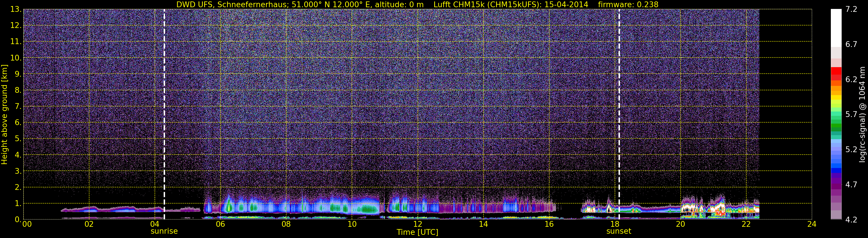868x238 pixels.
Task: Click the x-axis tick label "00"
Action: click(27, 224)
